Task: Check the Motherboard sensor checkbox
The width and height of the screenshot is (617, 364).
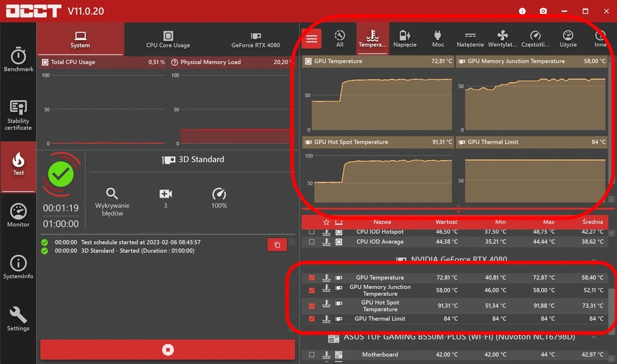Action: click(312, 355)
